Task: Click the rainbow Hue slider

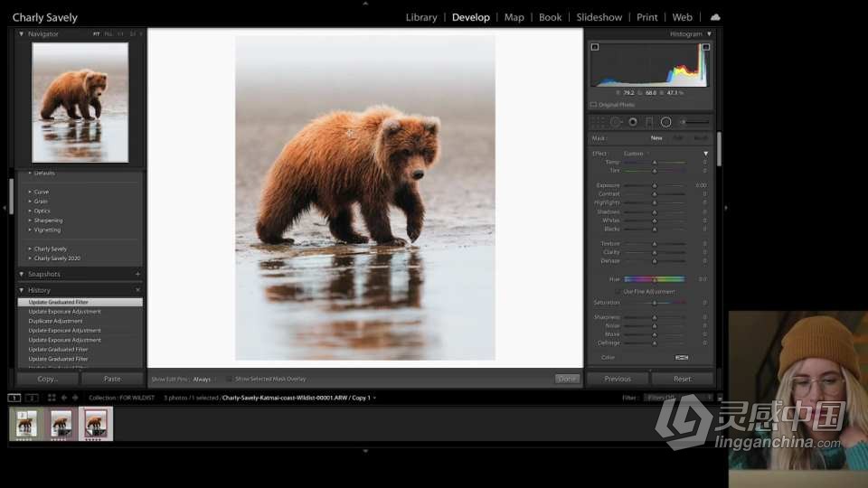Action: coord(655,279)
